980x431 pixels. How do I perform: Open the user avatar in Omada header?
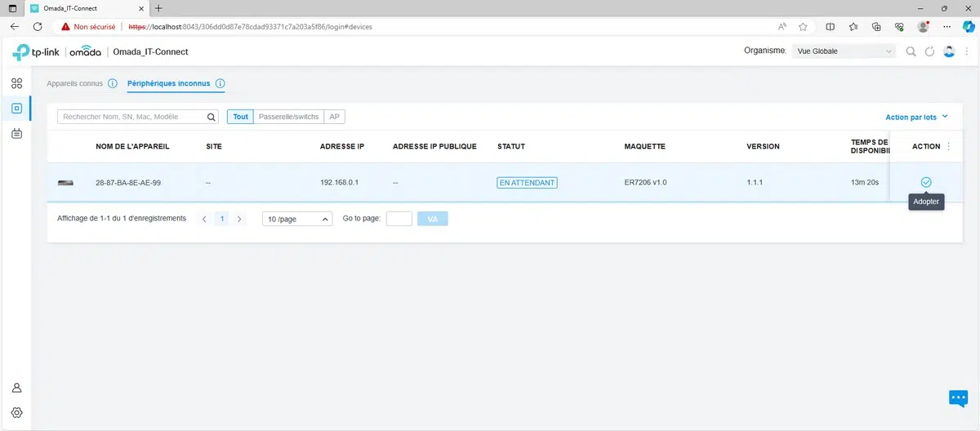pos(949,51)
